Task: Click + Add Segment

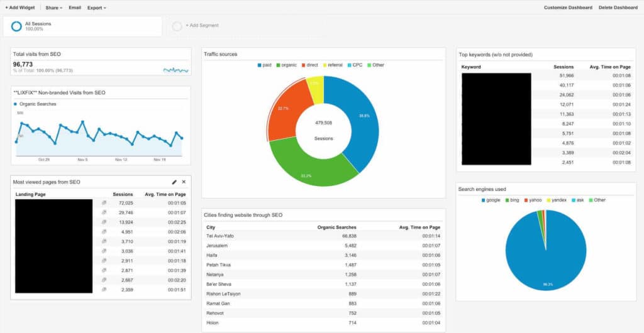Action: pos(202,25)
